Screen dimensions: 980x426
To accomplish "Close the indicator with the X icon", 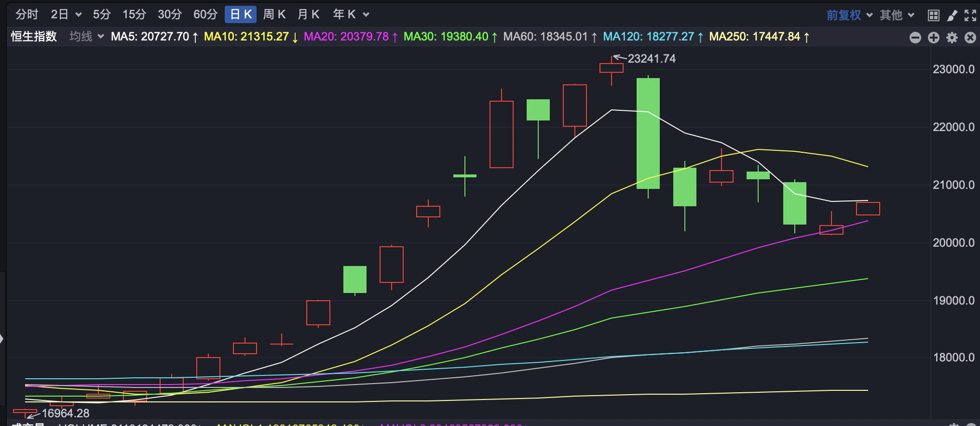I will [970, 38].
